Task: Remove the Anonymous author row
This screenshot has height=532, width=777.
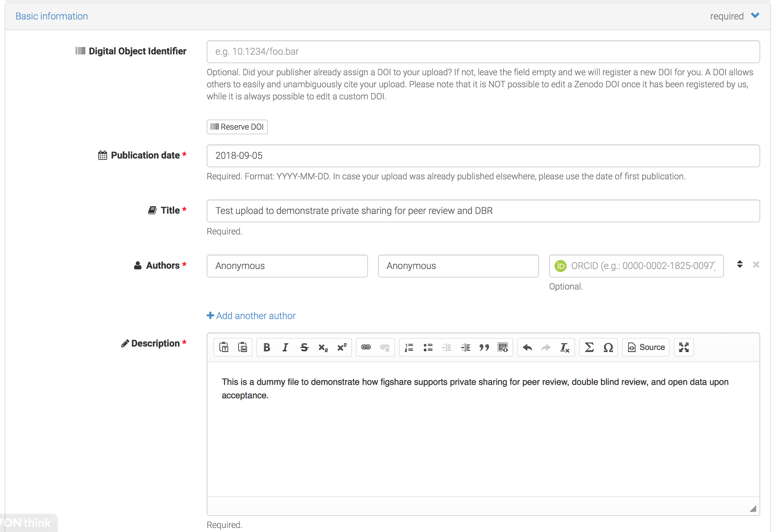Action: [756, 265]
